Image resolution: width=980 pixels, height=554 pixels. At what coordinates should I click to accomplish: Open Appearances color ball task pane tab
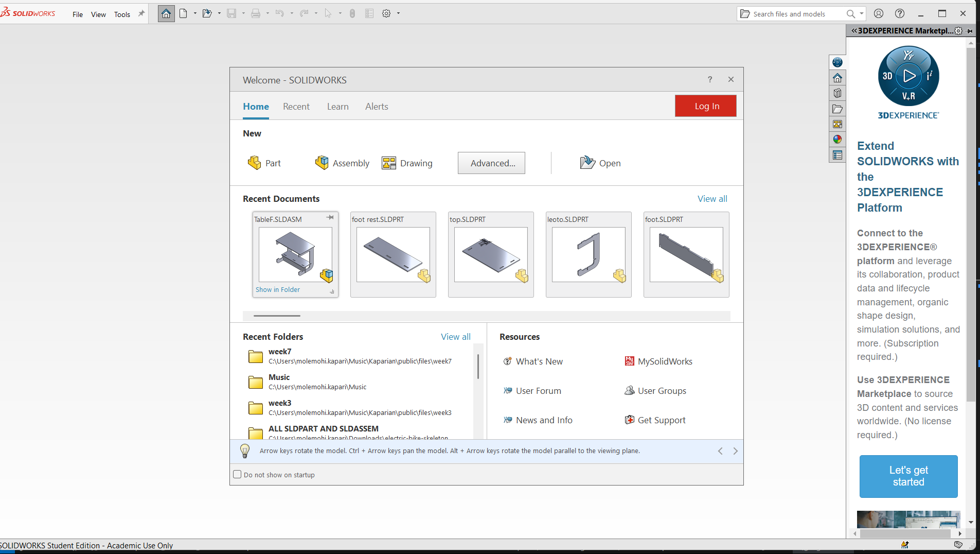point(838,140)
